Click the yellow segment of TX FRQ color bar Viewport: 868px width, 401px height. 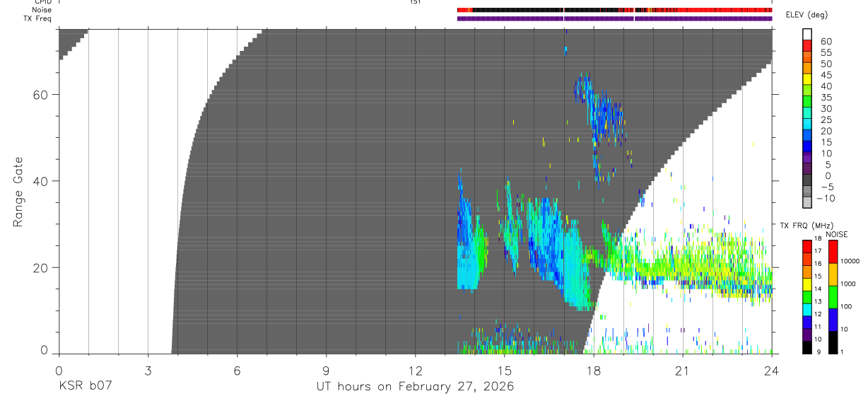807,285
